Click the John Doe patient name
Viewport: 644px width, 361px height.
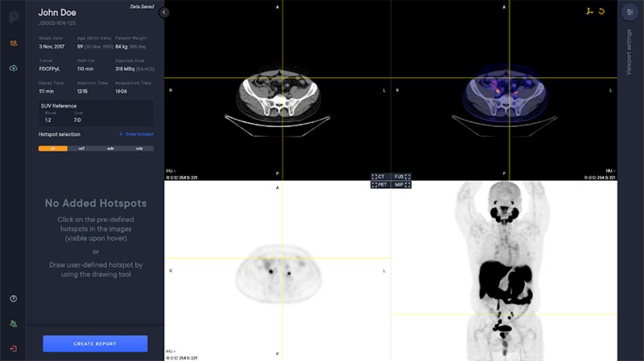point(57,13)
